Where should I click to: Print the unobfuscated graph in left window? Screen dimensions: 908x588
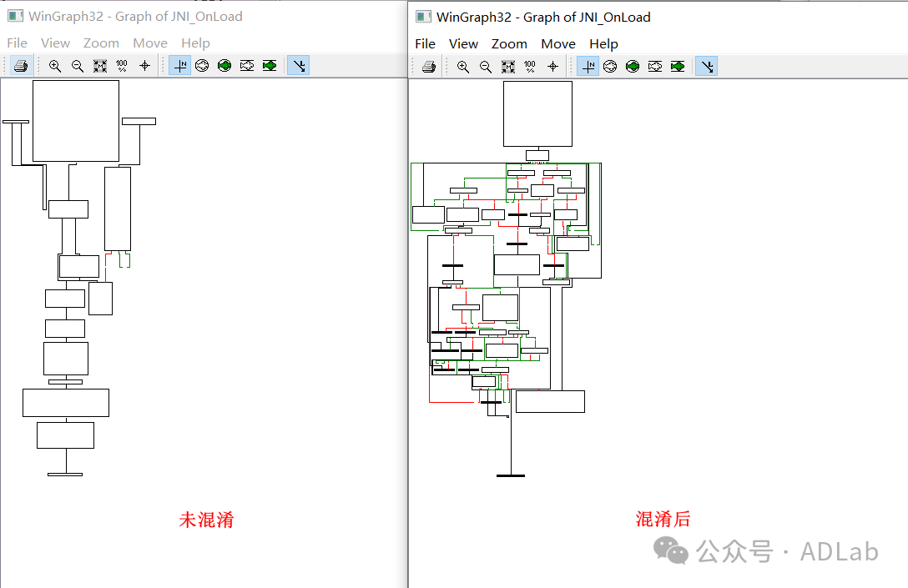pyautogui.click(x=19, y=65)
